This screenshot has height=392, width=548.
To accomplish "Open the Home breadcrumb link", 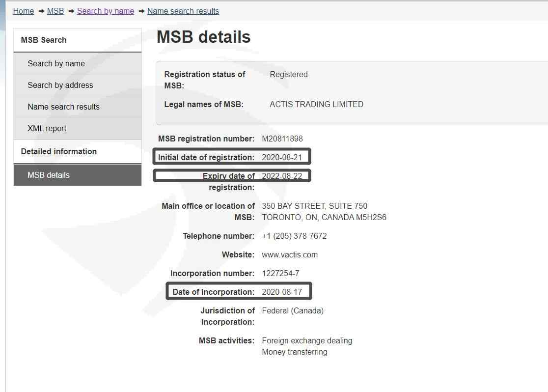I will click(x=24, y=11).
